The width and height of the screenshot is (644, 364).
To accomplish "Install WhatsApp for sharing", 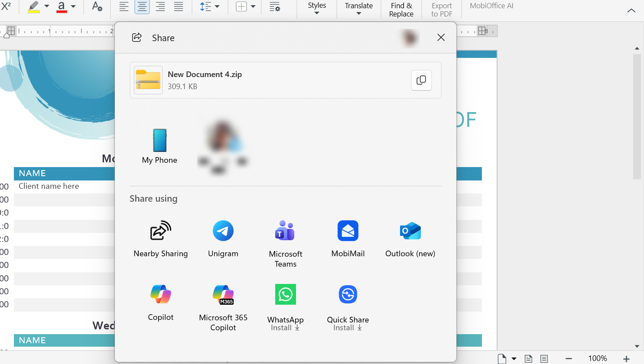I will pos(286,308).
